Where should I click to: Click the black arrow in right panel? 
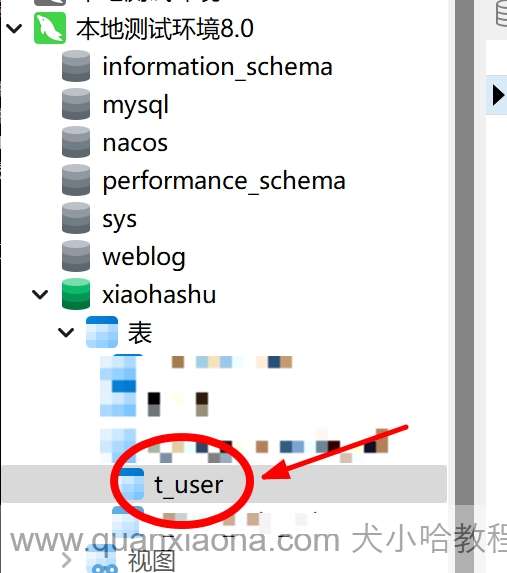[498, 95]
